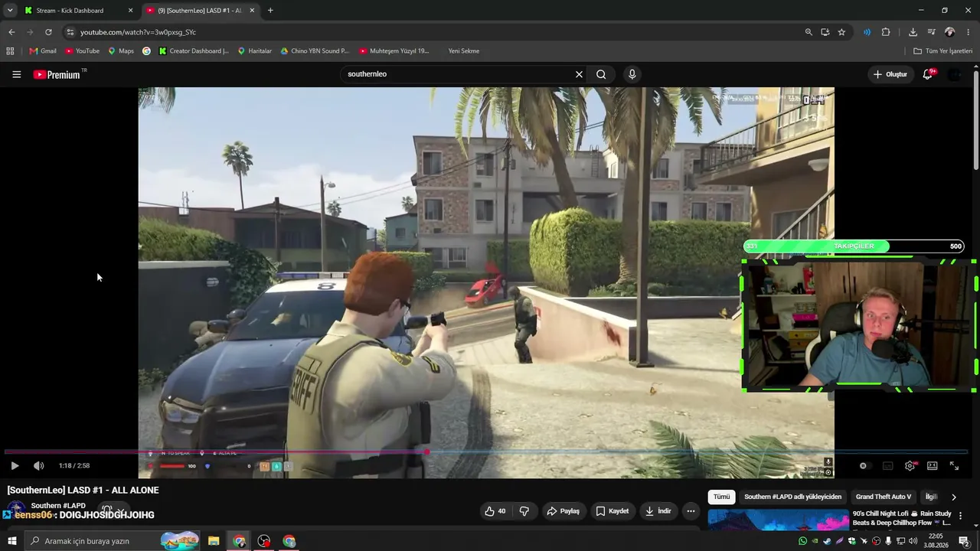
Task: Open the Oluştur create button
Action: [890, 74]
